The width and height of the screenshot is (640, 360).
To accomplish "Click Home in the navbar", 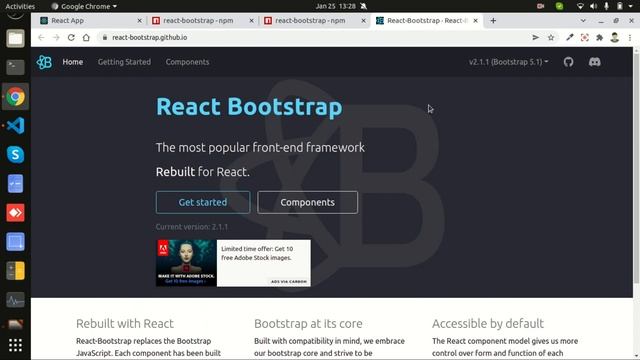I will point(73,62).
